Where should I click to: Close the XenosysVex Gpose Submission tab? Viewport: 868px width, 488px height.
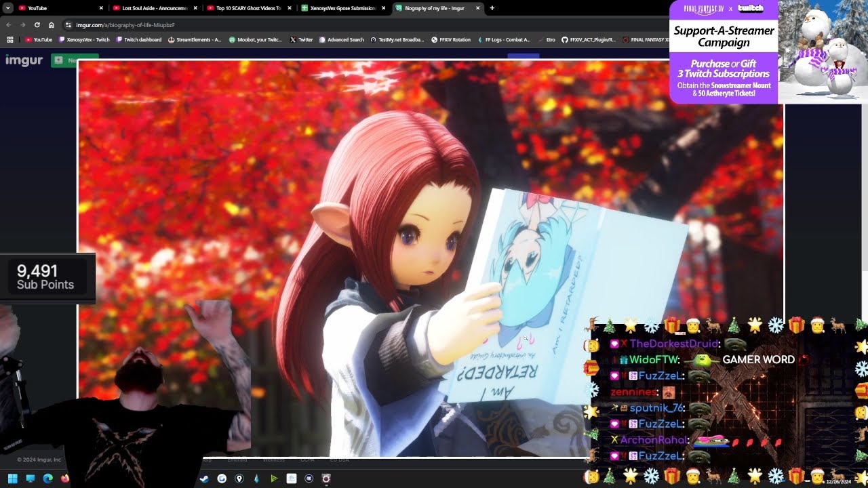click(384, 8)
